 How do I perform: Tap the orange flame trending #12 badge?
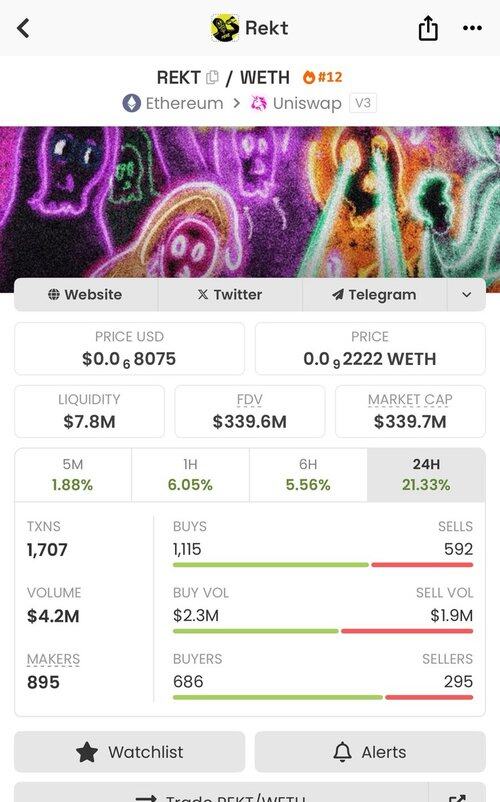click(x=323, y=77)
